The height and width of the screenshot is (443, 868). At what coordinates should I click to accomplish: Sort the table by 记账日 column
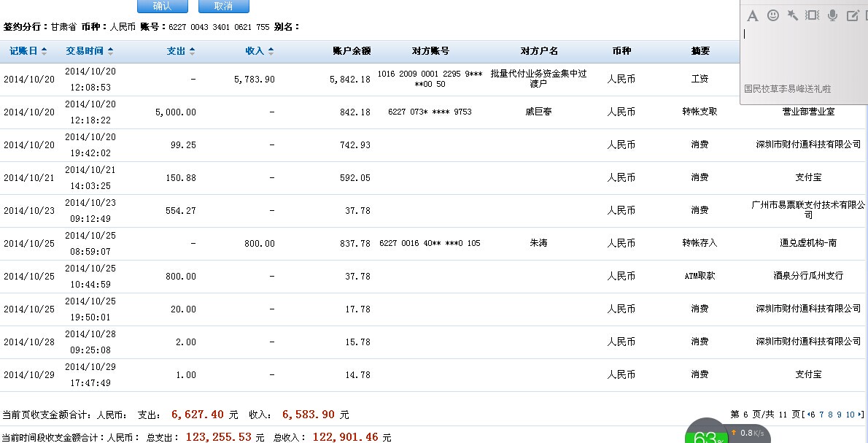[28, 51]
